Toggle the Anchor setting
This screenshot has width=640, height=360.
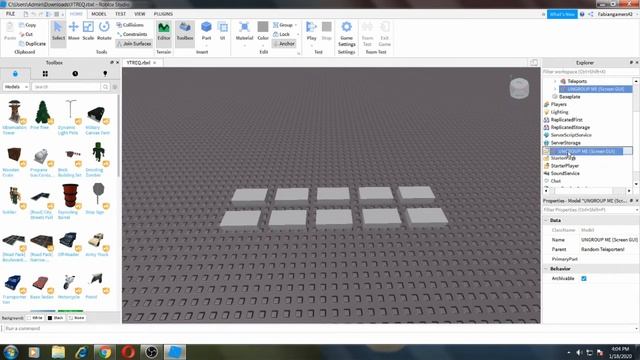click(x=284, y=44)
